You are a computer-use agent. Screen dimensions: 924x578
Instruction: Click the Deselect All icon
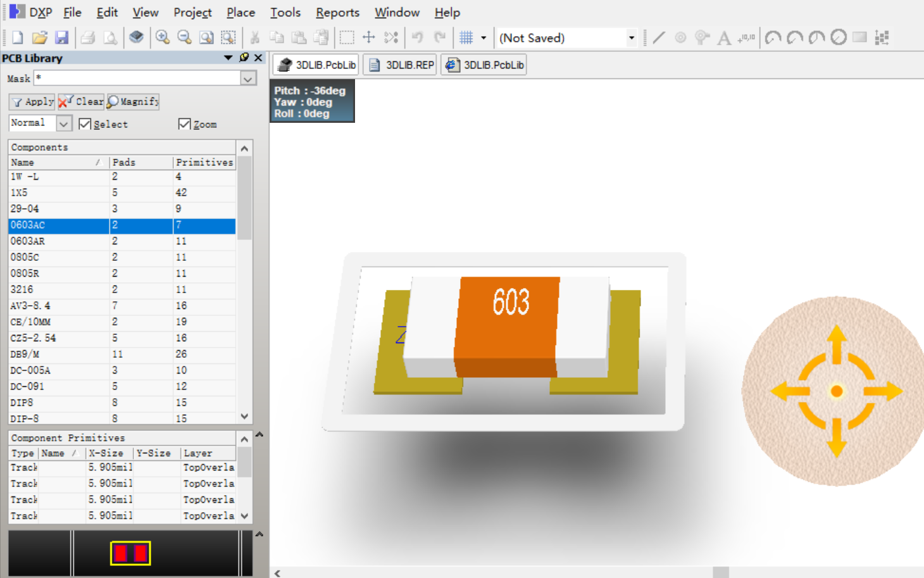391,37
